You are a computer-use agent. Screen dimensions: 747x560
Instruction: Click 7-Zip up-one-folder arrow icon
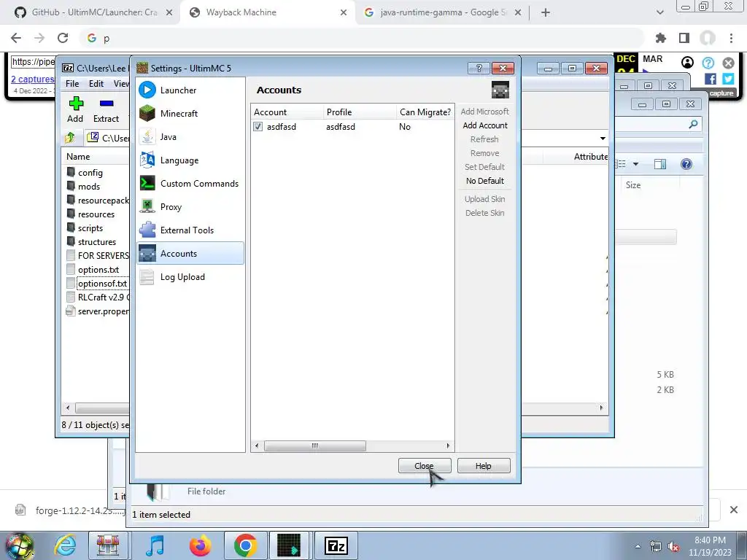[69, 138]
